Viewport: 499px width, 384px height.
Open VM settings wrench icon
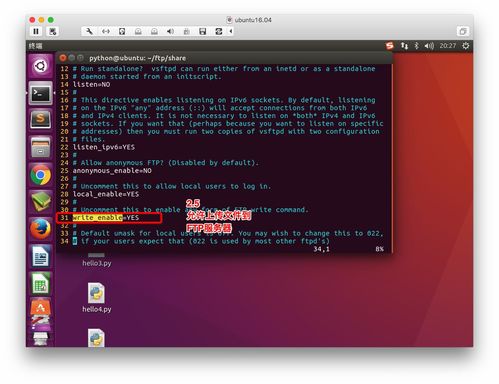89,31
